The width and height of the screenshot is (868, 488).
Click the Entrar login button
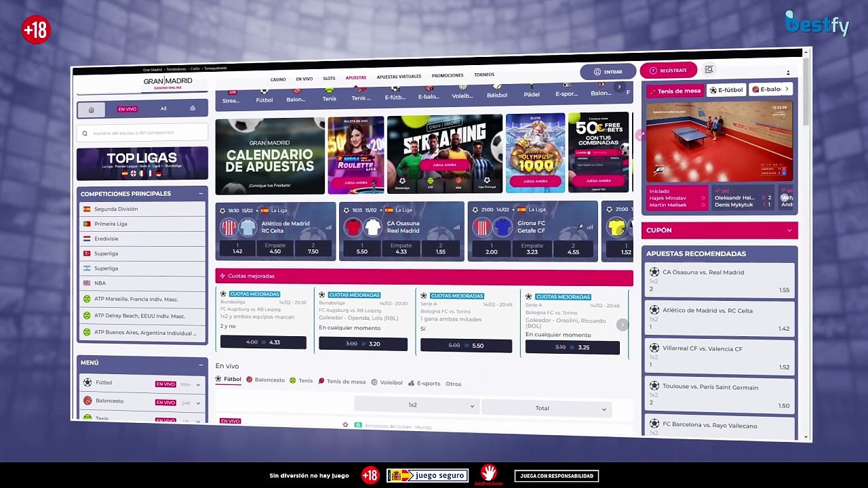coord(608,71)
